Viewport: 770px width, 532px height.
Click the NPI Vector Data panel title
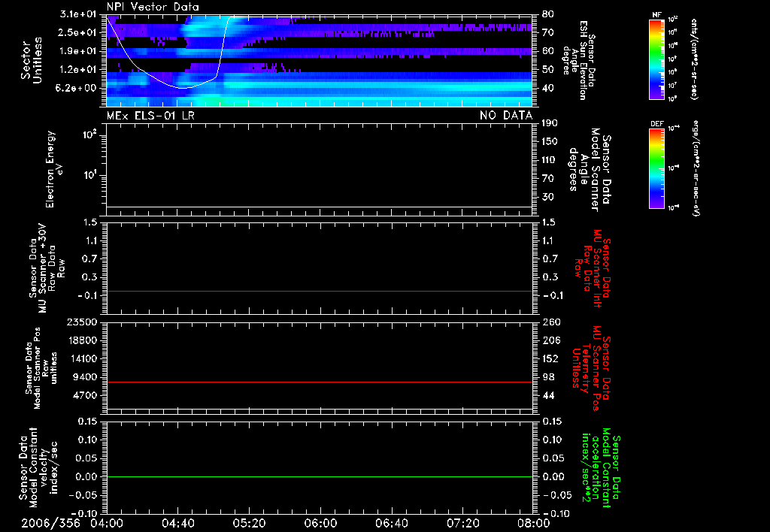(153, 7)
